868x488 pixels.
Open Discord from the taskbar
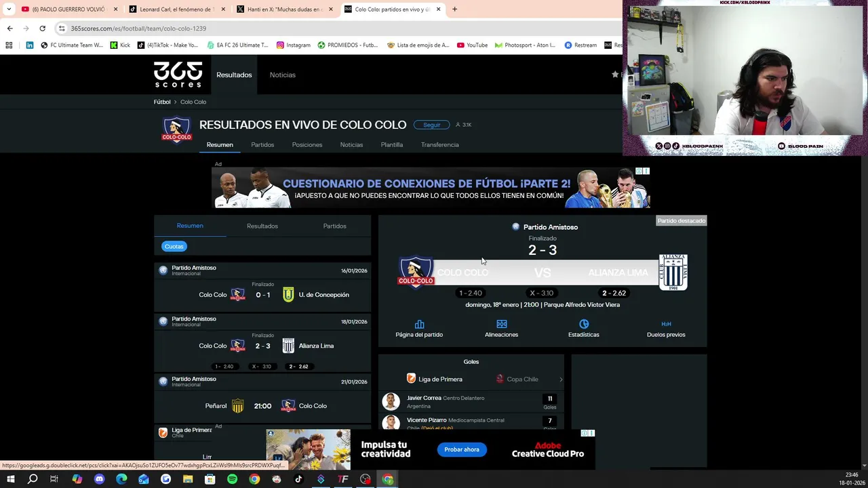point(99,479)
